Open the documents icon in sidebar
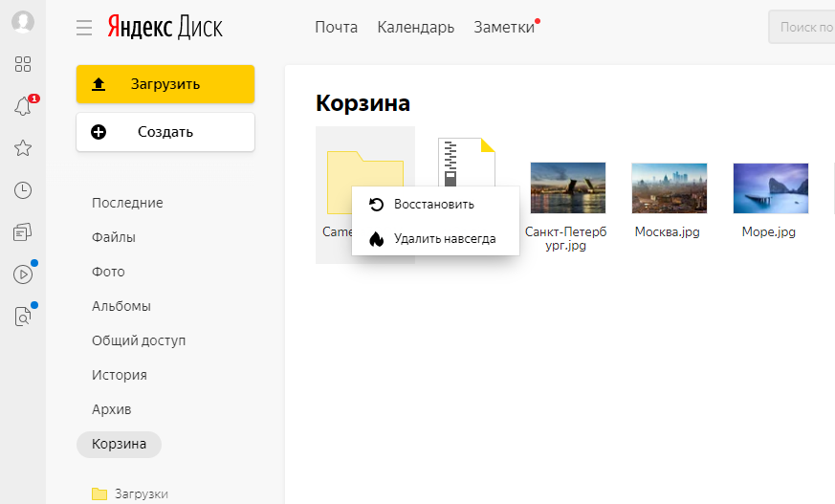This screenshot has height=504, width=835. [23, 232]
